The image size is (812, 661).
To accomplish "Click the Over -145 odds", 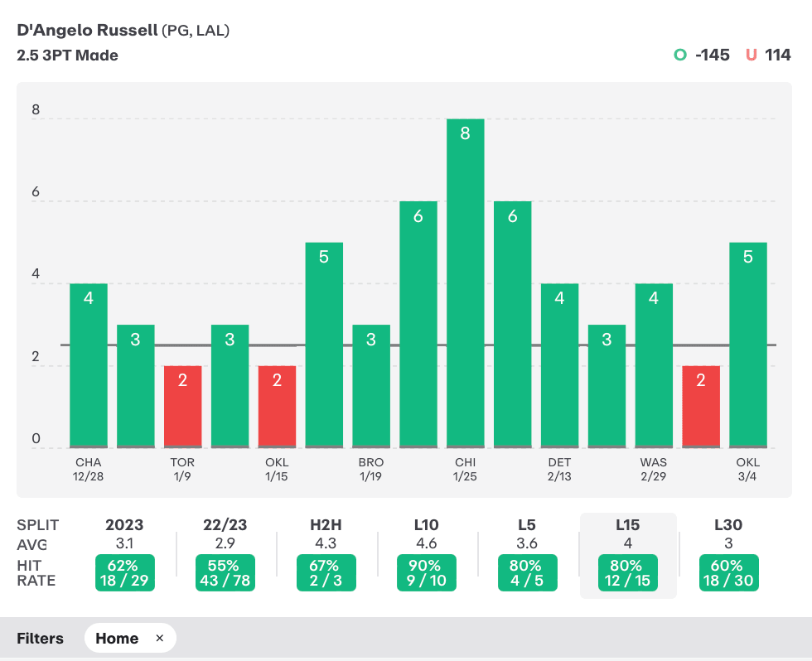I will click(x=713, y=55).
